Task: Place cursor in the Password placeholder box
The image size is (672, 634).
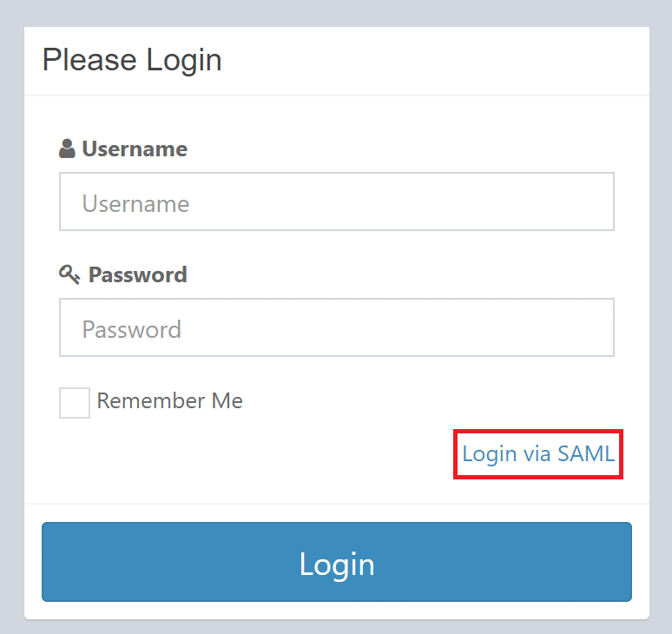Action: pos(336,327)
